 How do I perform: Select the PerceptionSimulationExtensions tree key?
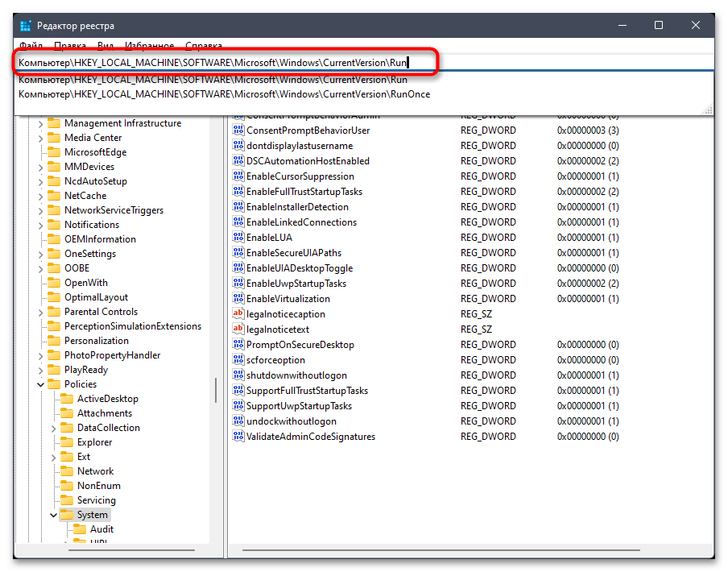tap(133, 326)
